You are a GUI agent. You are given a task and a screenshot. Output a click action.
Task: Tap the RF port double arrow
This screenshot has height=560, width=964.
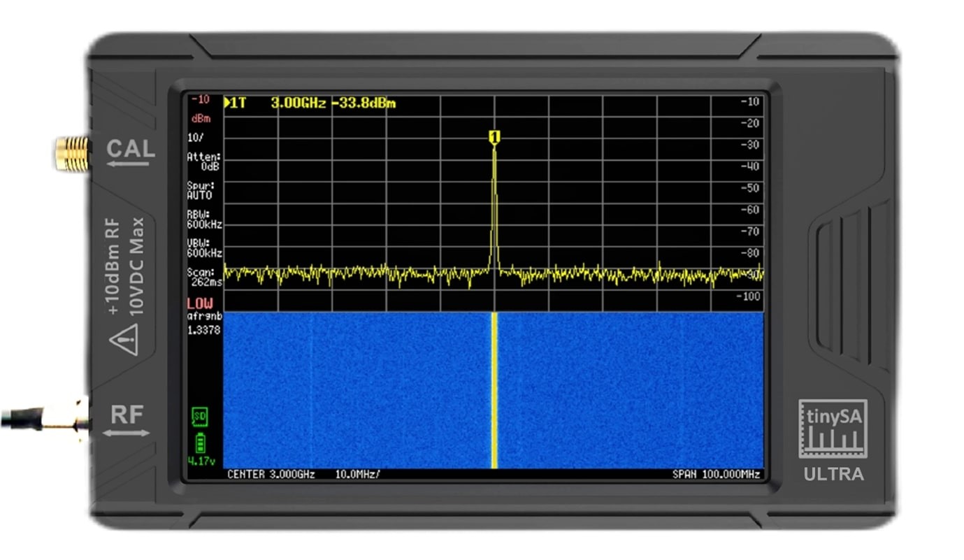pyautogui.click(x=126, y=433)
